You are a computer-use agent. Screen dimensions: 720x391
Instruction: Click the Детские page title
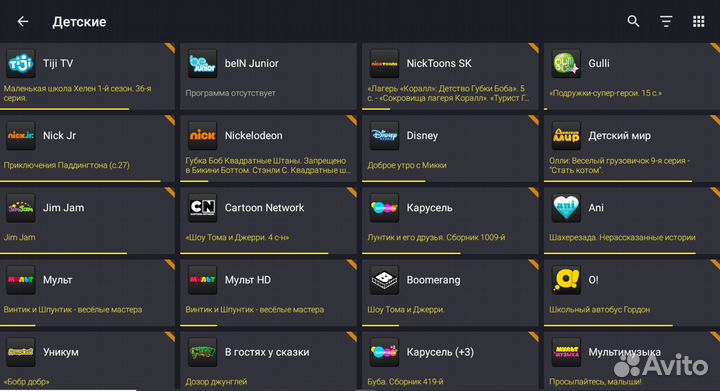tap(79, 22)
